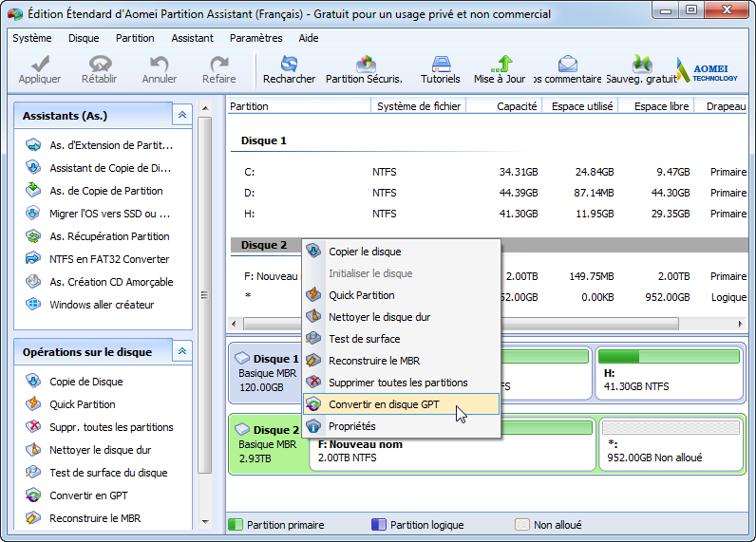Select Test de surface du disque
Image resolution: width=756 pixels, height=542 pixels.
pos(97,473)
